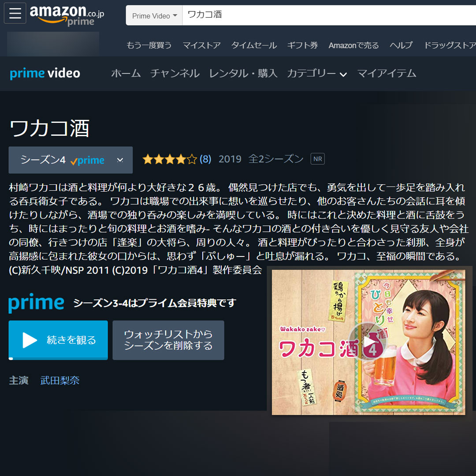Remove season via ウォッチリストから削除 button
This screenshot has width=476, height=476.
point(168,340)
